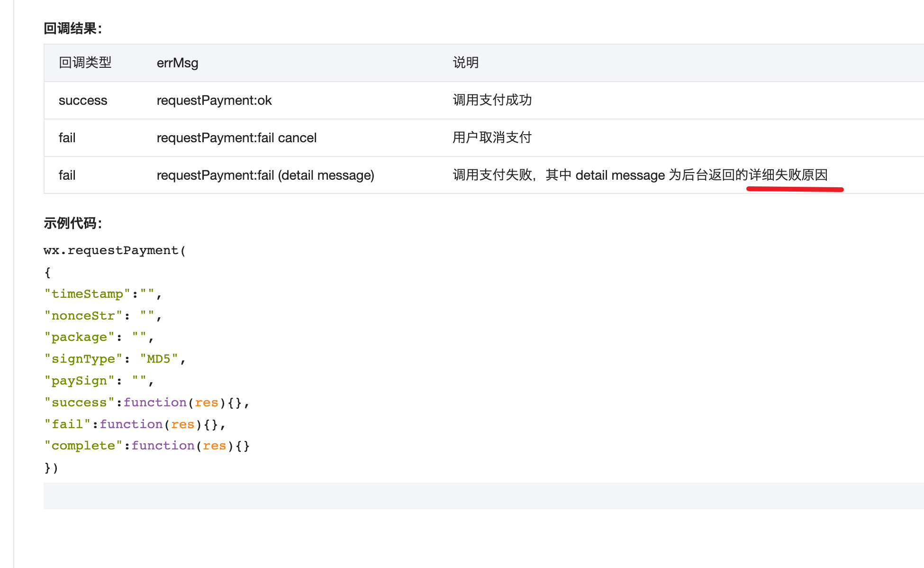924x568 pixels.
Task: Click 用户取消支付 description
Action: (492, 137)
